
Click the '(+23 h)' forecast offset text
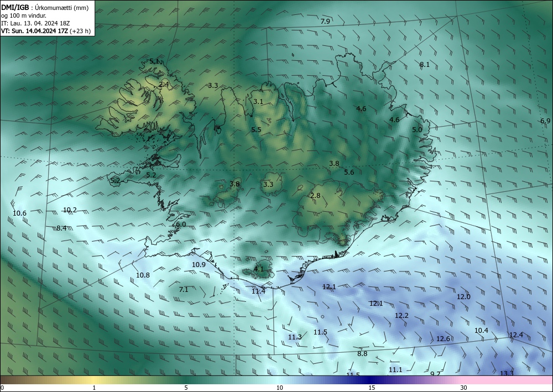(x=80, y=31)
